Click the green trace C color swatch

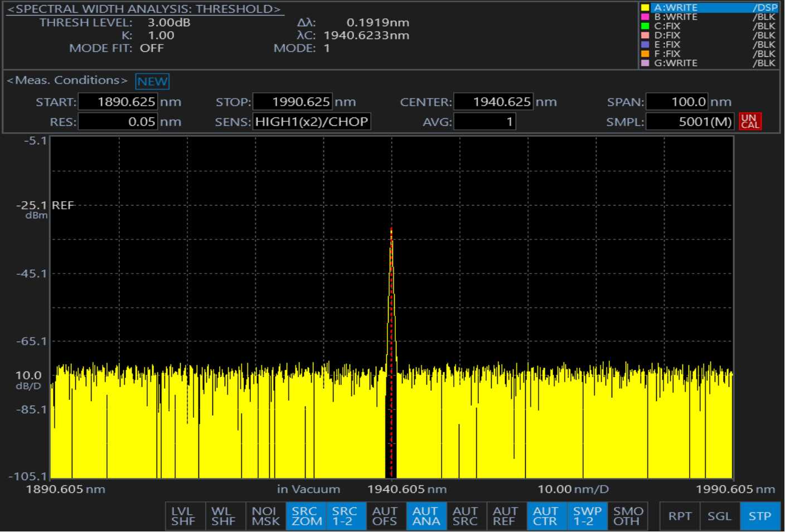[x=645, y=26]
